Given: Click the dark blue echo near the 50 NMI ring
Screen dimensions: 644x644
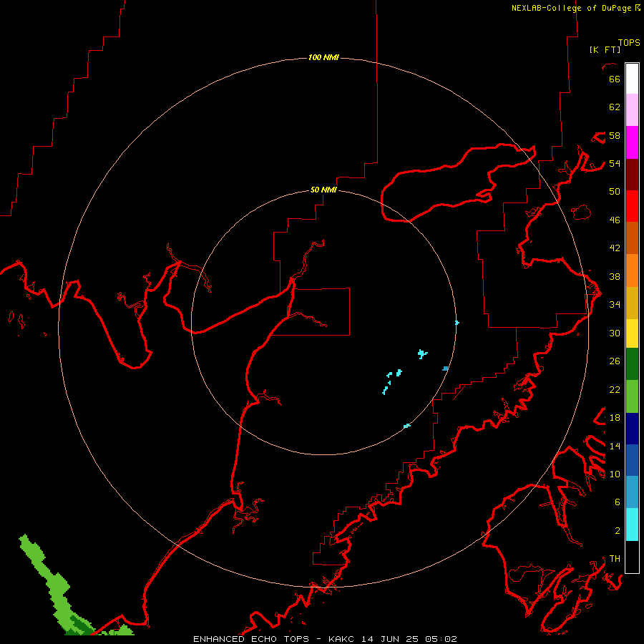Looking at the screenshot, I should [x=445, y=369].
